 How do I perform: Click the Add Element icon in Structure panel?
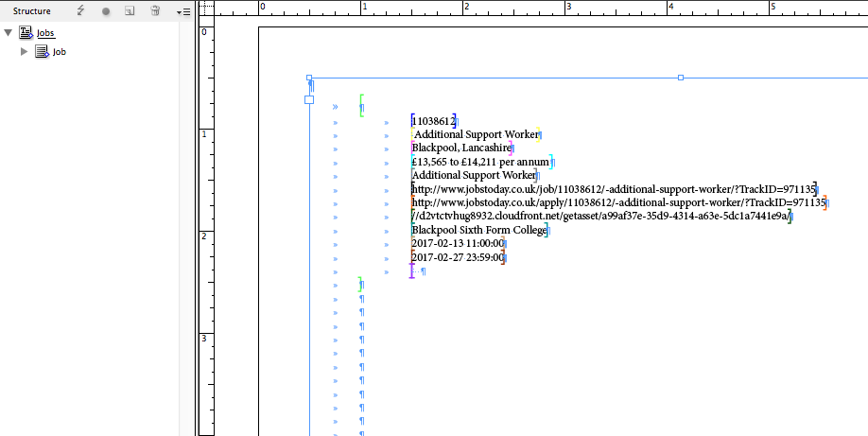pyautogui.click(x=130, y=10)
